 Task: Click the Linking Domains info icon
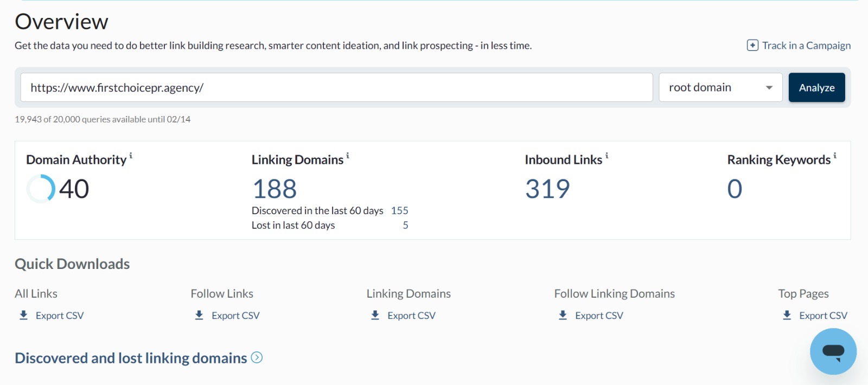pos(348,156)
